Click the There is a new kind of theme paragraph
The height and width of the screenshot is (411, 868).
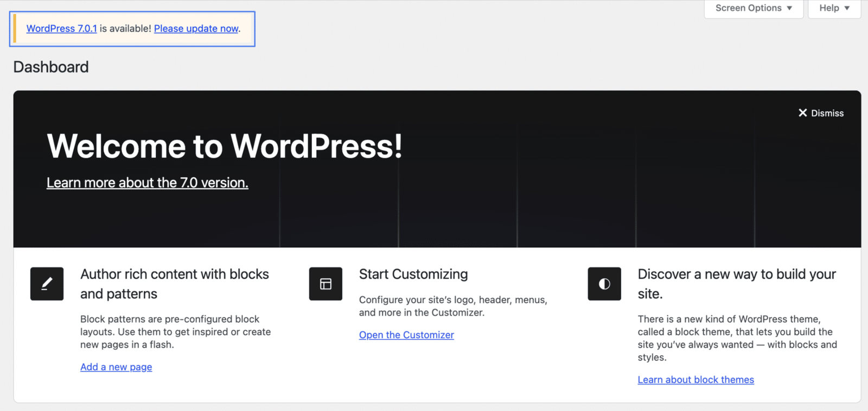tap(737, 338)
